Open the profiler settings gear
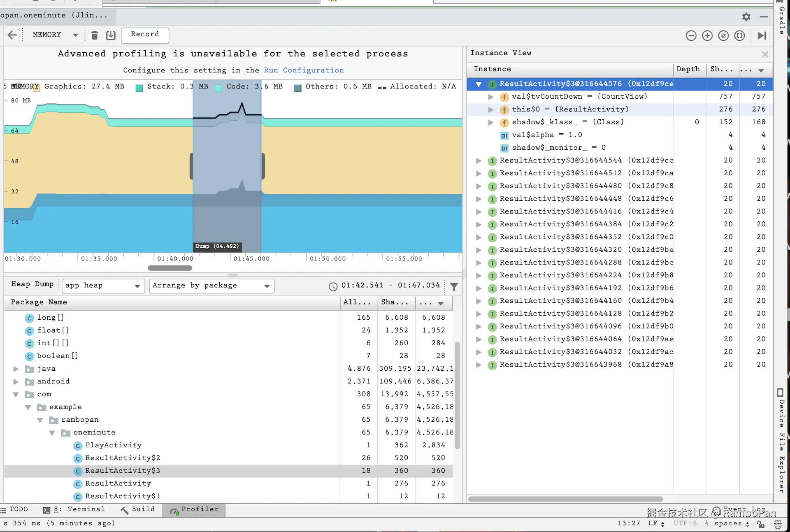This screenshot has height=532, width=790. [746, 17]
